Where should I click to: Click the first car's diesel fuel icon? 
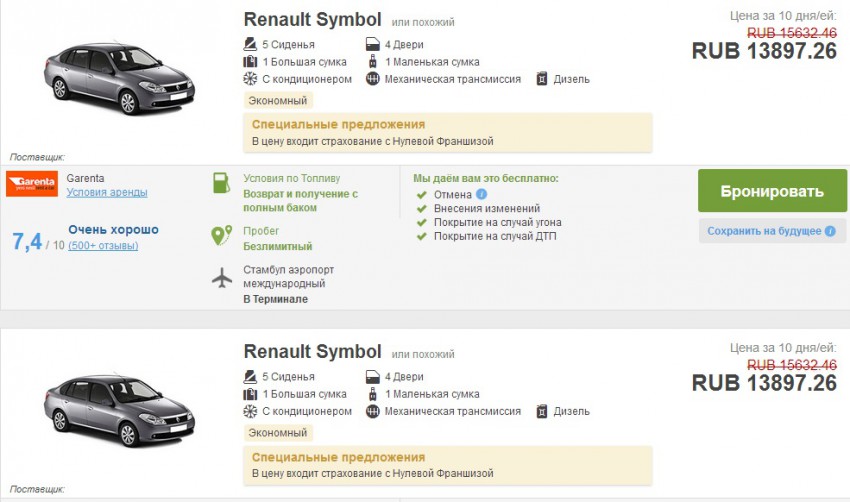(x=541, y=79)
